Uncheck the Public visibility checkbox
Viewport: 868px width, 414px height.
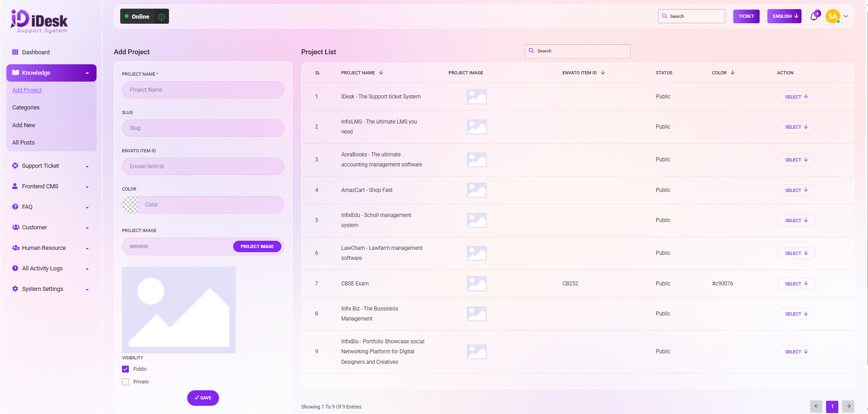point(126,369)
